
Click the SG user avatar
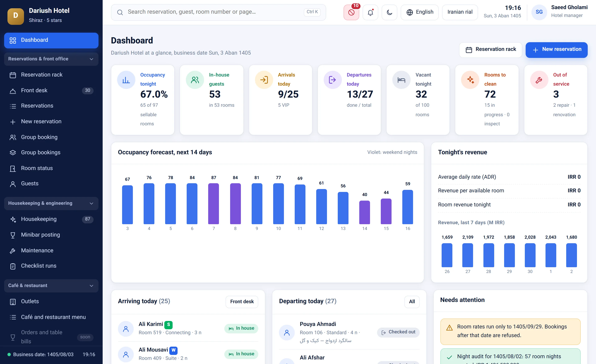tap(539, 12)
